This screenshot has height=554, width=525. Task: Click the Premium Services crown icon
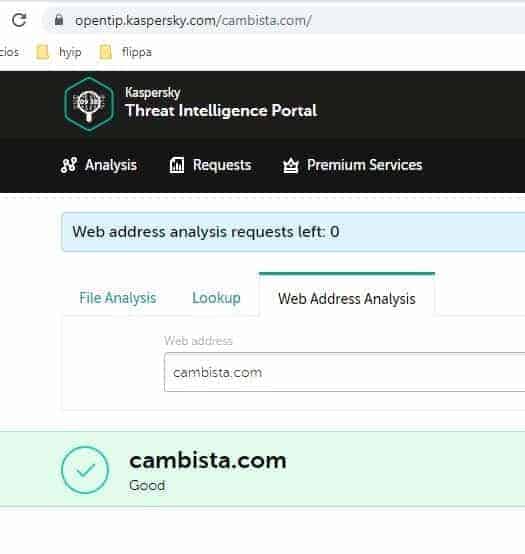tap(291, 165)
